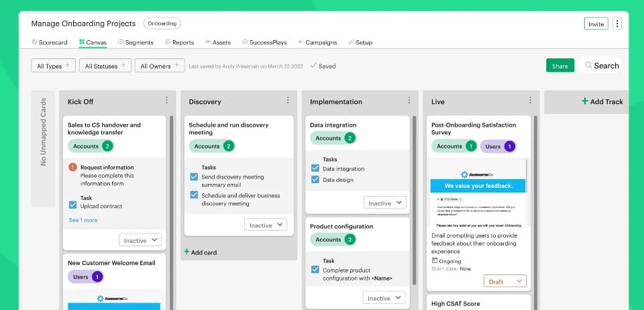Screen dimensions: 644x310
Task: Click the Request information alert icon
Action: (x=72, y=167)
